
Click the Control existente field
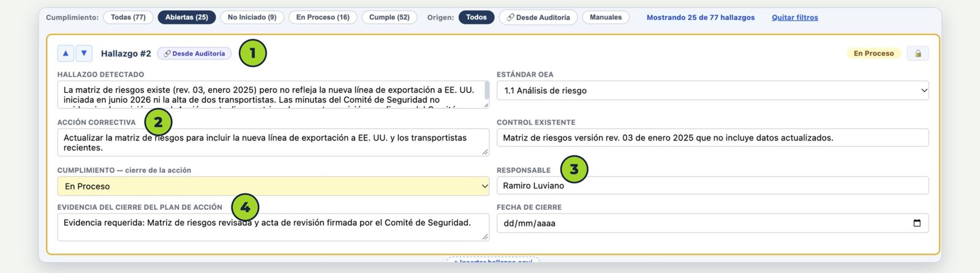[712, 137]
